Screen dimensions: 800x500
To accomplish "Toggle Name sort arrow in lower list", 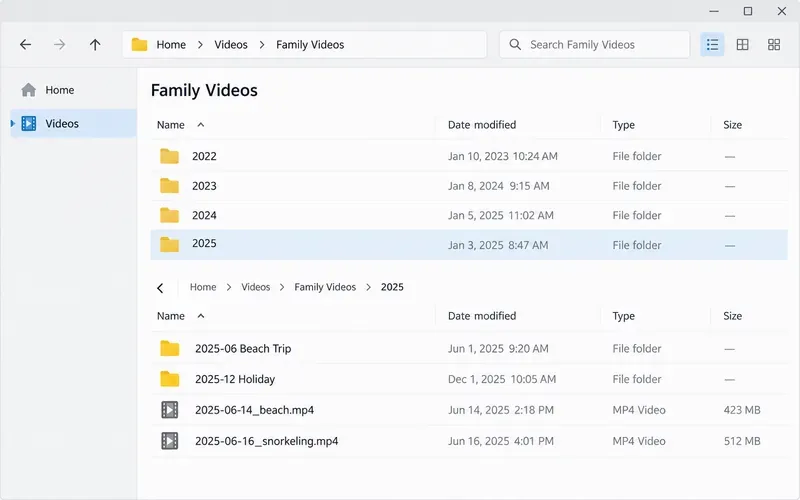I will pos(201,316).
